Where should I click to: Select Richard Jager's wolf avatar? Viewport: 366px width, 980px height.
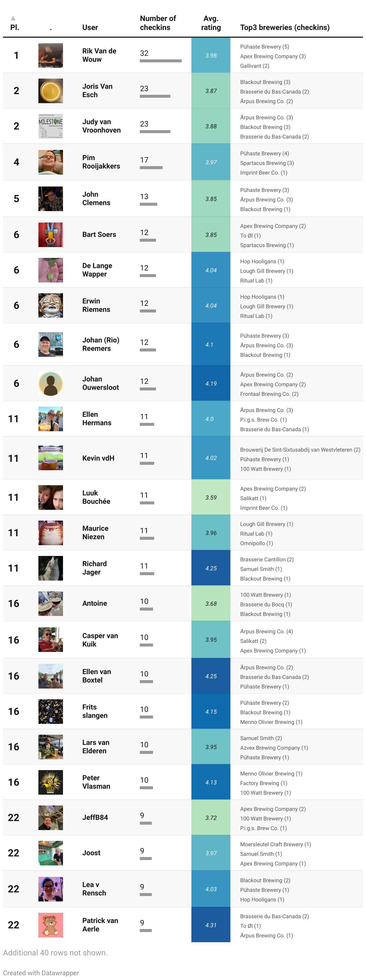[x=51, y=568]
